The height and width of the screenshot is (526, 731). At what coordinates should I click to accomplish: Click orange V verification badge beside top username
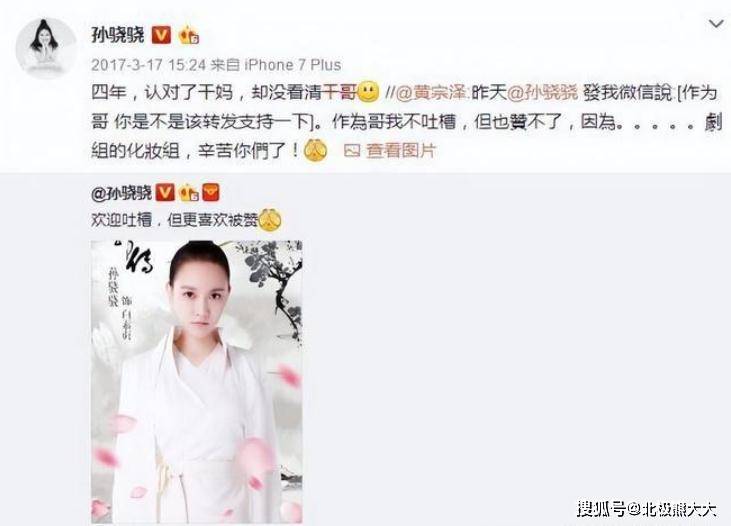point(161,35)
